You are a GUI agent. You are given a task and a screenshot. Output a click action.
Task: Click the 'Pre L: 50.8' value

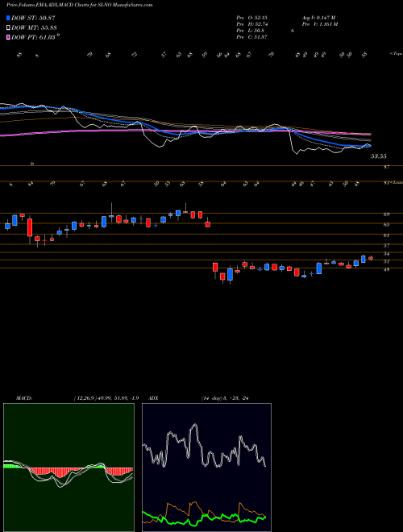[x=251, y=31]
